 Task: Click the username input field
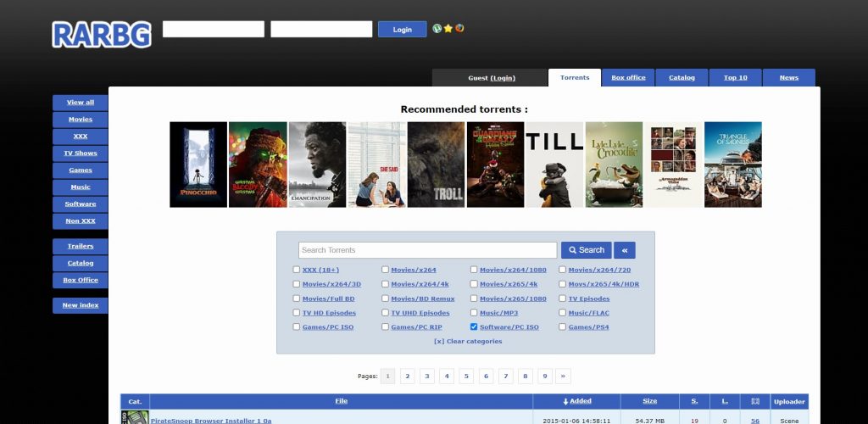point(214,30)
